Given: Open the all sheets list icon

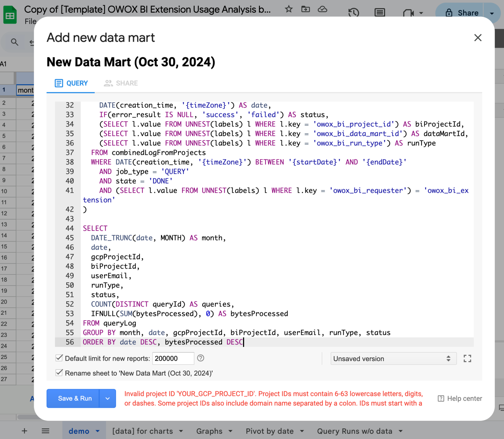Looking at the screenshot, I should (x=45, y=431).
